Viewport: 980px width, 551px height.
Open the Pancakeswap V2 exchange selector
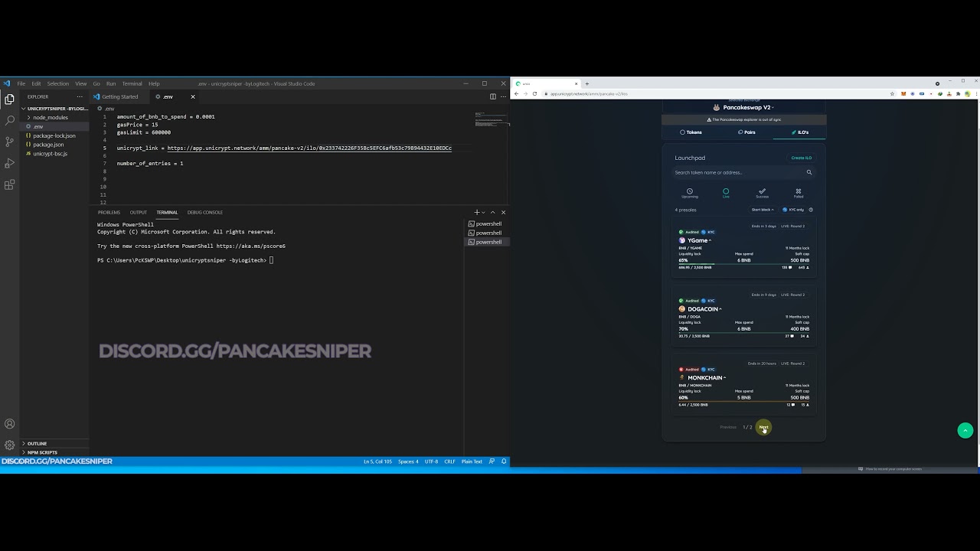[x=743, y=107]
